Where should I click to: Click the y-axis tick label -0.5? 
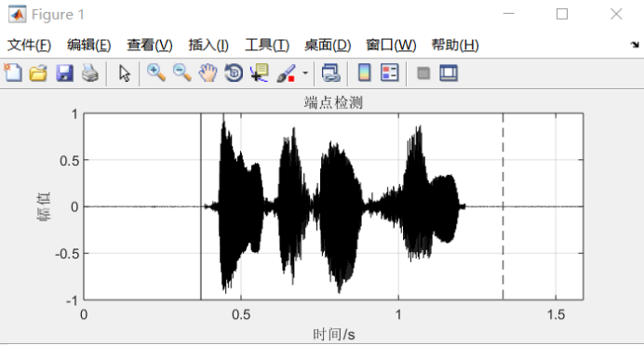66,254
